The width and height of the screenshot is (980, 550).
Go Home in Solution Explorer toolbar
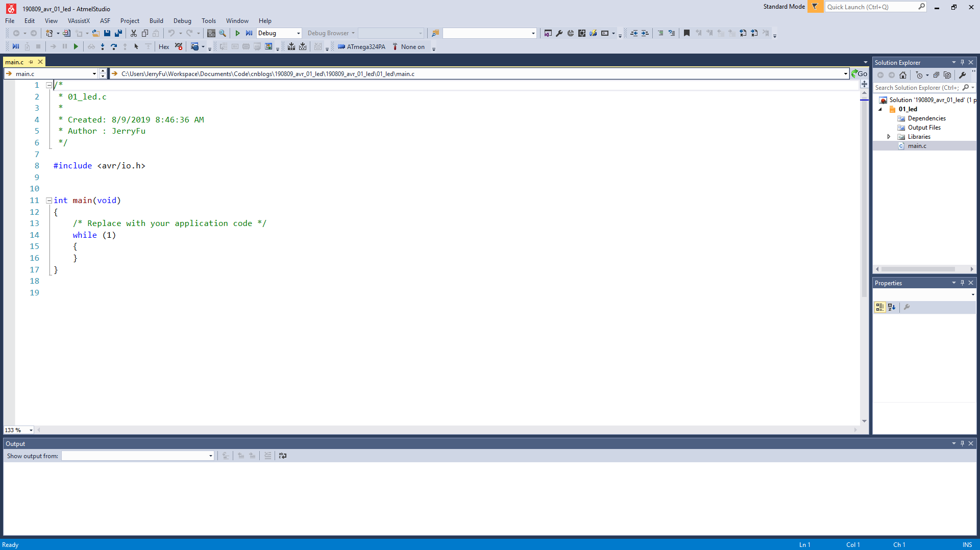[x=903, y=75]
